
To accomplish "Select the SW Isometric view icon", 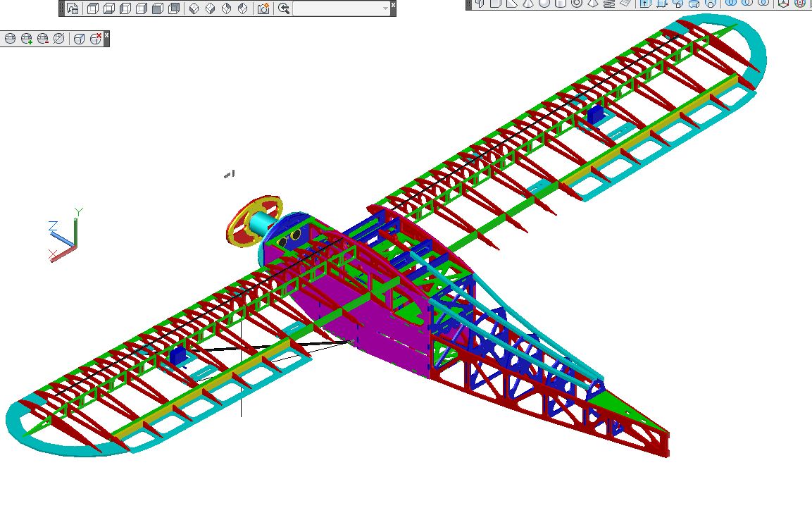I will (194, 8).
